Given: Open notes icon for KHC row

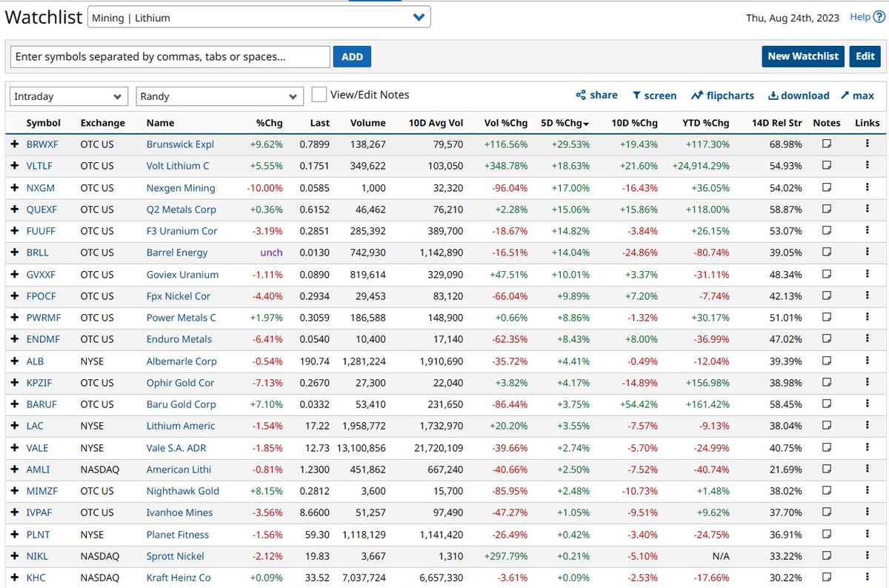Looking at the screenshot, I should [827, 577].
